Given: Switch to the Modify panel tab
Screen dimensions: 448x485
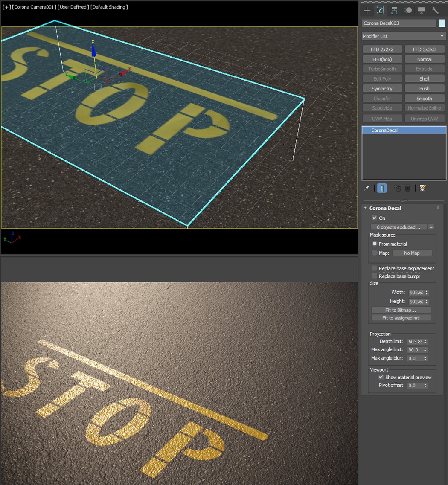Looking at the screenshot, I should pos(381,10).
